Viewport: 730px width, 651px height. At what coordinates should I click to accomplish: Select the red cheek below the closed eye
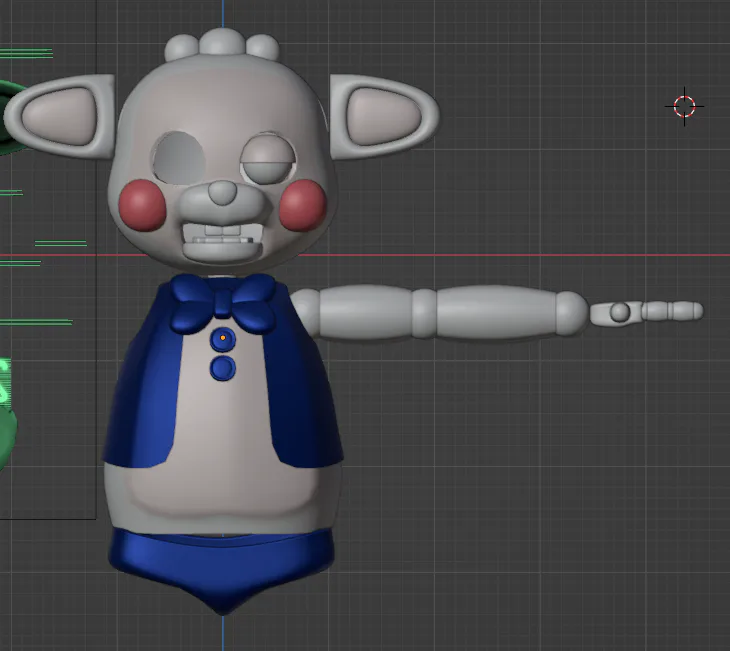(x=302, y=205)
